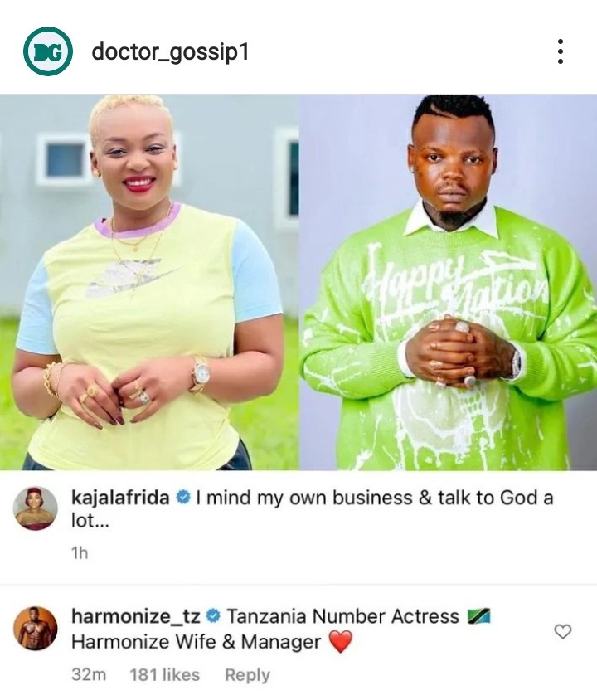Tap the woman in yellow shirt photo
Image resolution: width=597 pixels, height=700 pixels.
click(x=149, y=282)
